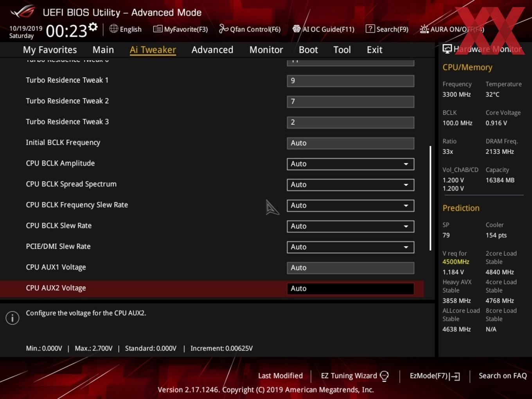Open AI OC Guide brain icon
The image size is (532, 399).
(297, 29)
